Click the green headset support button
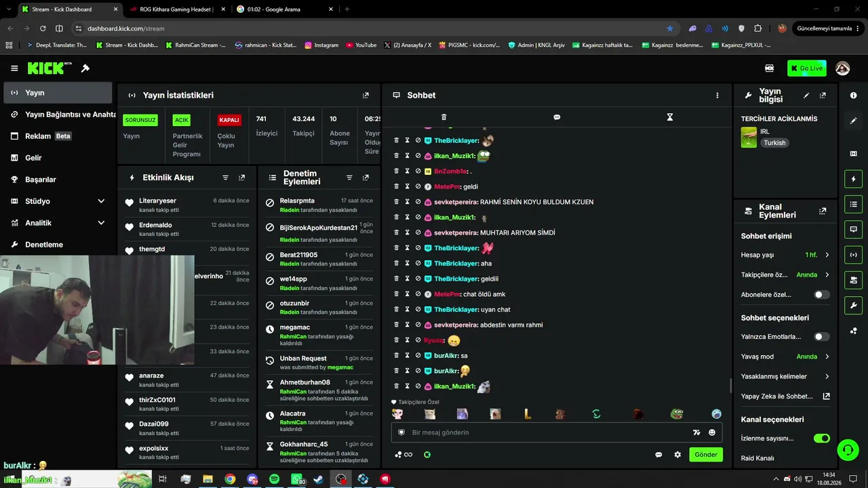 pos(848,449)
